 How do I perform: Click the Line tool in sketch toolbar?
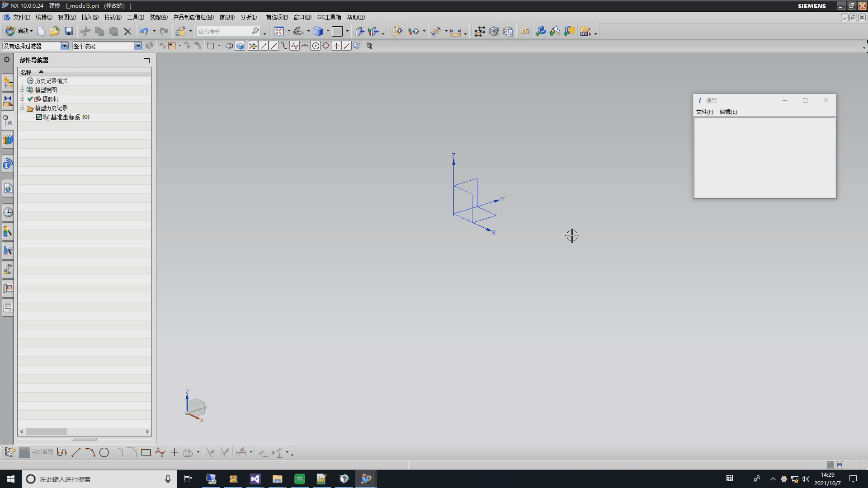(x=75, y=452)
